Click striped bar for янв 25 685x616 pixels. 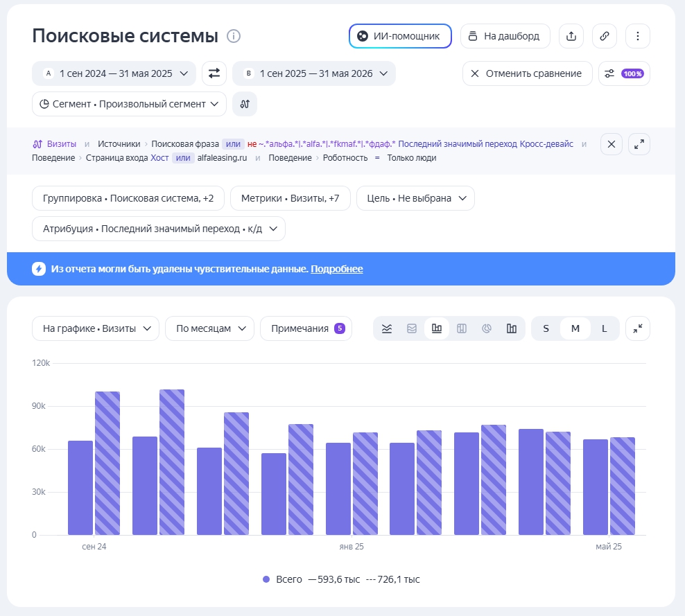[x=365, y=484]
